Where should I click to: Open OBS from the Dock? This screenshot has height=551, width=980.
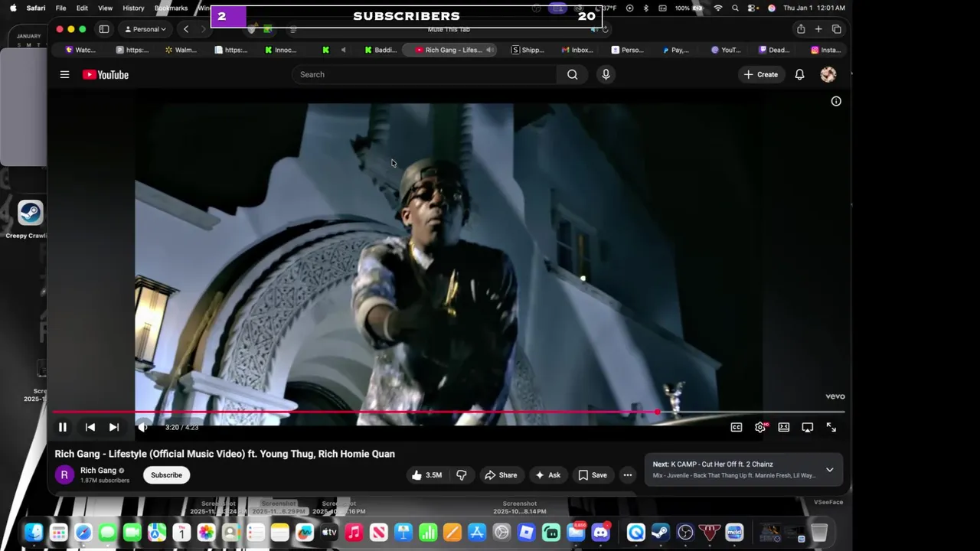[685, 532]
